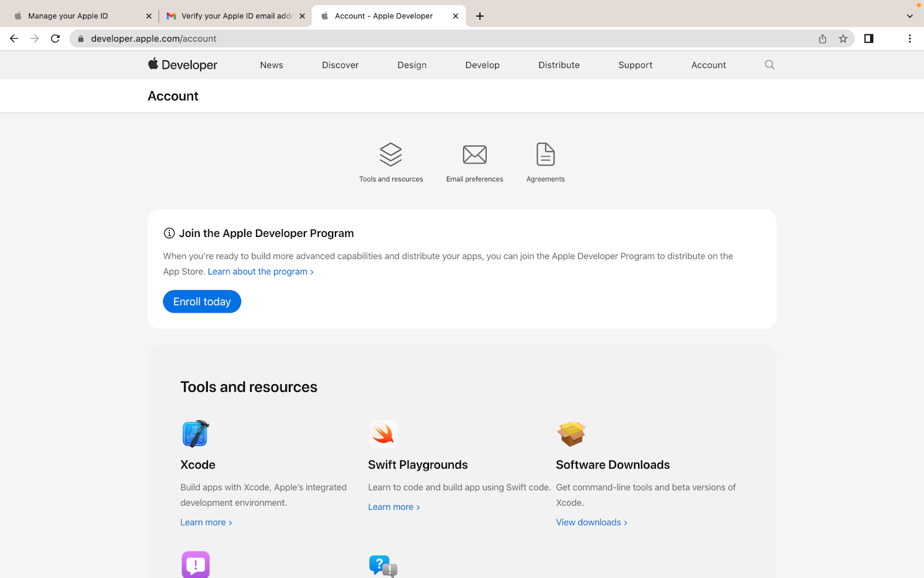This screenshot has width=924, height=578.
Task: Click the Software Downloads box icon
Action: 571,433
